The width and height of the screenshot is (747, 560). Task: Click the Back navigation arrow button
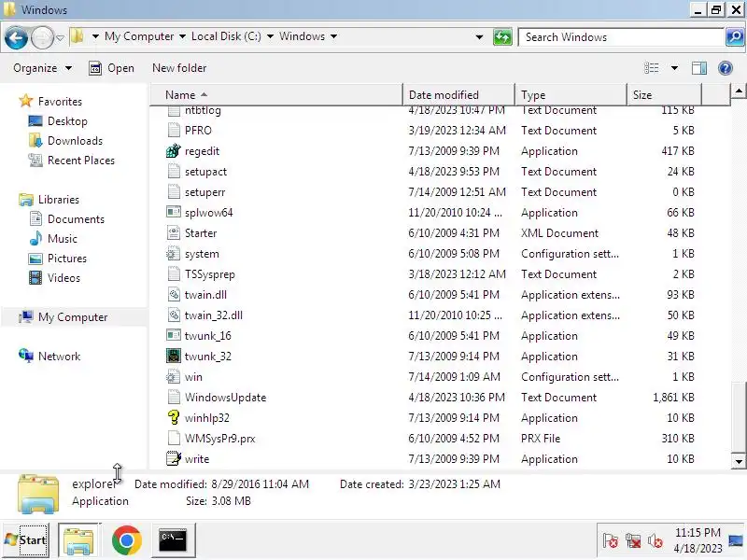coord(16,37)
